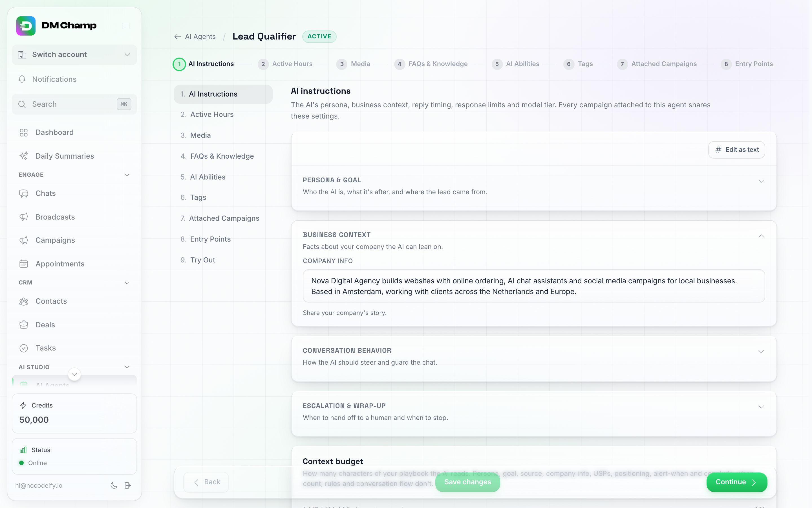The image size is (812, 508).
Task: Collapse the AI STUDIO sidebar section
Action: click(127, 367)
